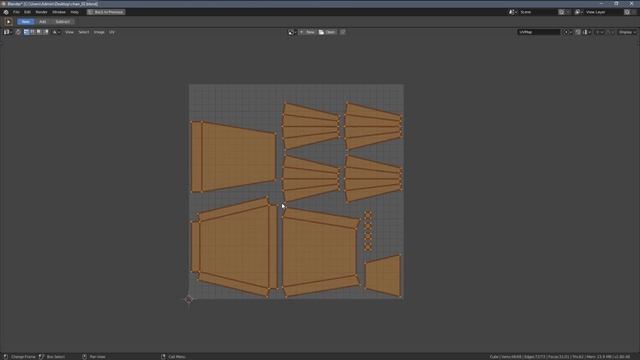Click the Open image button
The height and width of the screenshot is (360, 640).
(x=327, y=32)
